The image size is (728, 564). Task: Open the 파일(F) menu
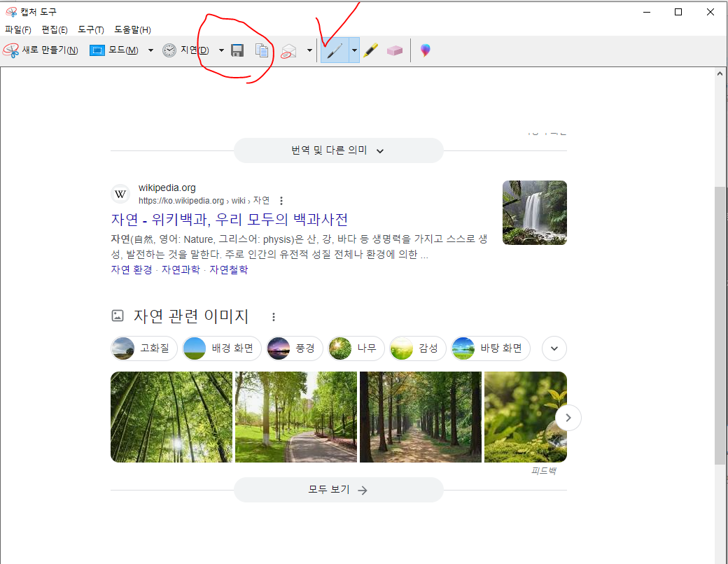(x=17, y=29)
